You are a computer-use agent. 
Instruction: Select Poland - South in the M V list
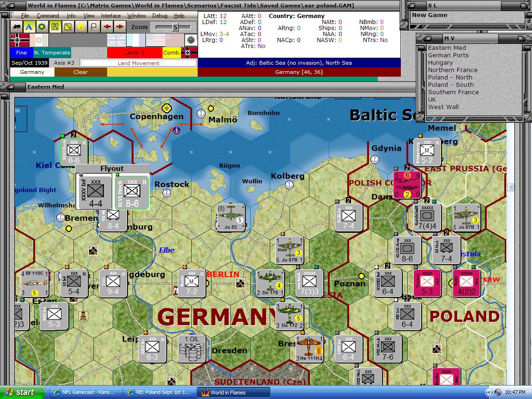451,85
